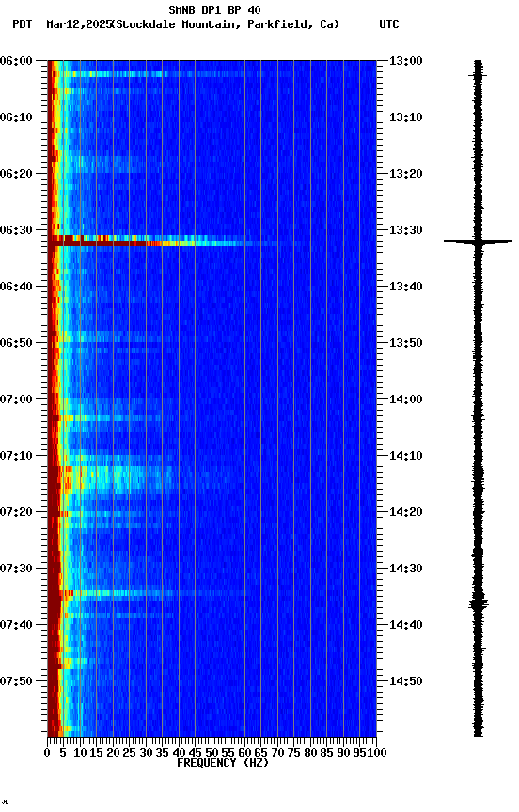
Task: Click the '06:50' PDT time label
Action: point(16,343)
